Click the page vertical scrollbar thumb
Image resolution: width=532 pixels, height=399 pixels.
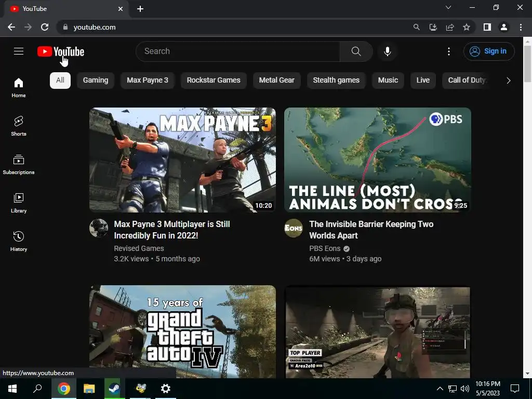[527, 63]
